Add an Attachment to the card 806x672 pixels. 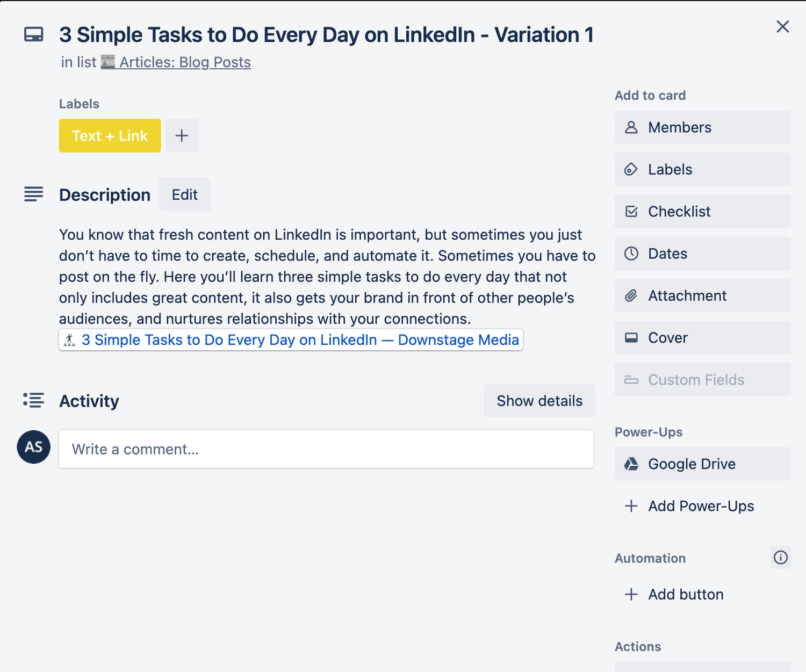(x=703, y=295)
